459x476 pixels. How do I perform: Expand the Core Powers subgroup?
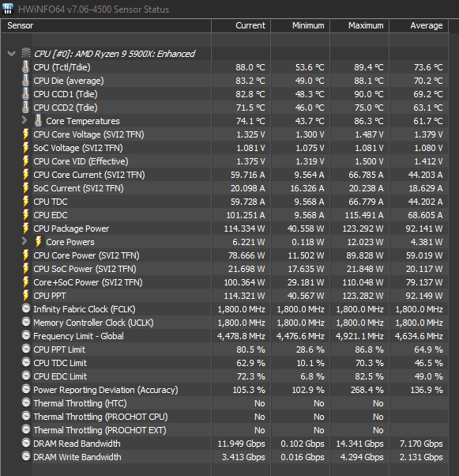pyautogui.click(x=24, y=241)
